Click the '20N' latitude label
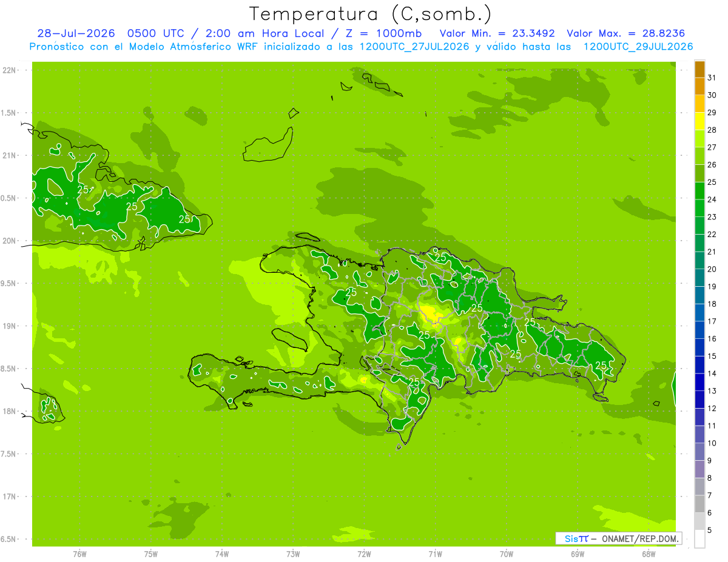Screen dimensions: 728x562 click(x=10, y=241)
